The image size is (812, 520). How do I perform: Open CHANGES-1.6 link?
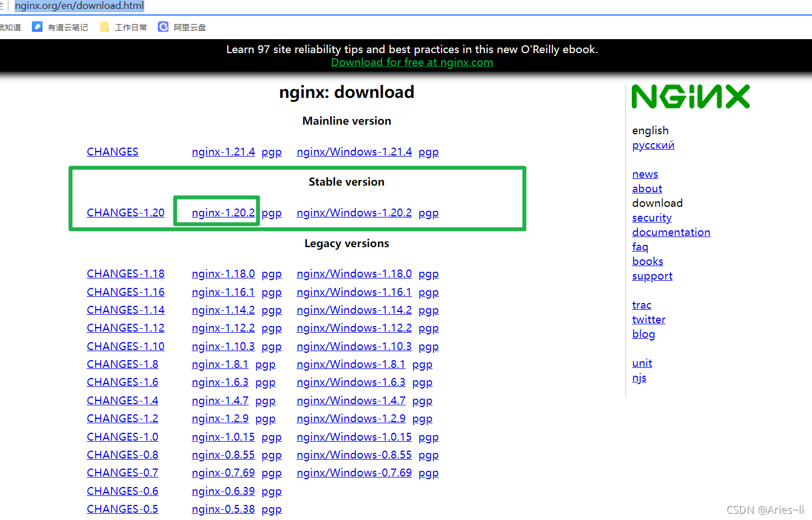pyautogui.click(x=123, y=382)
